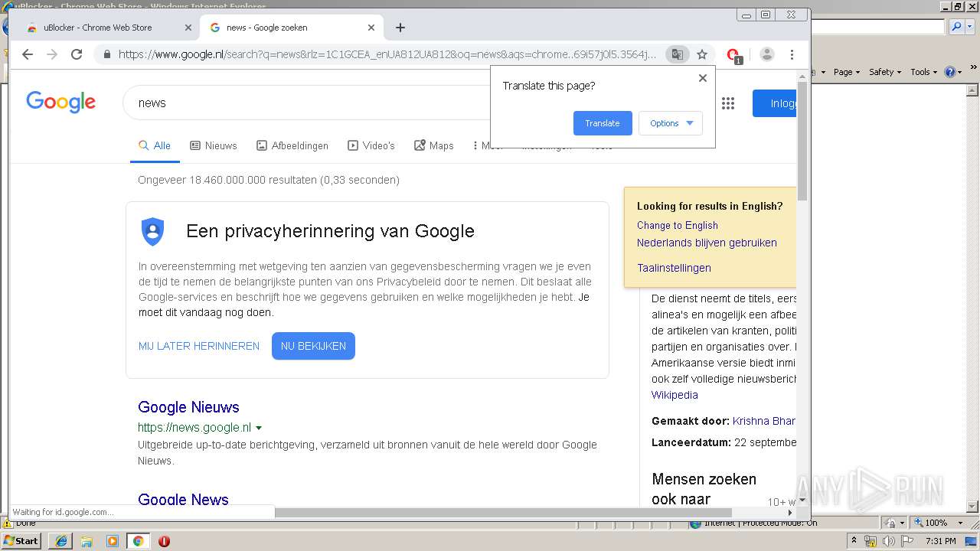
Task: Open the Internet Explorer Safety menu
Action: pos(885,72)
